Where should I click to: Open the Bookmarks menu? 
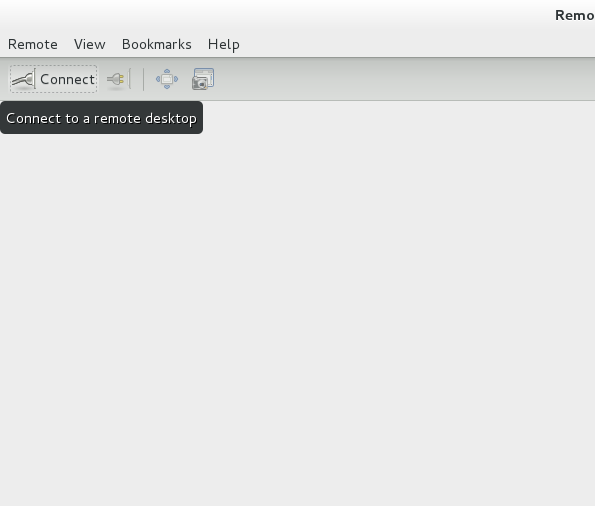(157, 44)
